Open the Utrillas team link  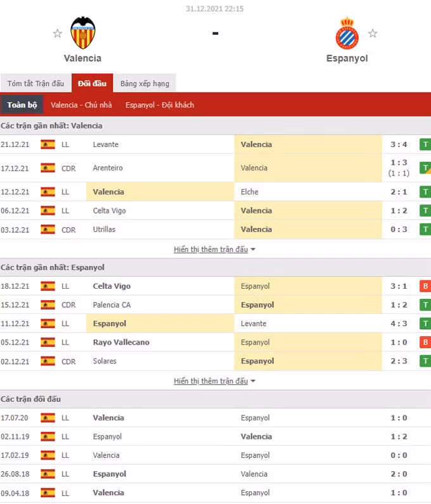(x=104, y=229)
